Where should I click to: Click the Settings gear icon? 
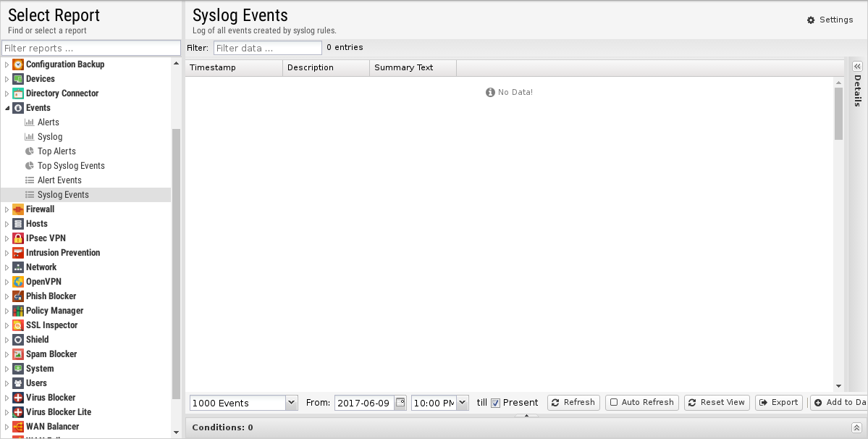click(x=811, y=20)
